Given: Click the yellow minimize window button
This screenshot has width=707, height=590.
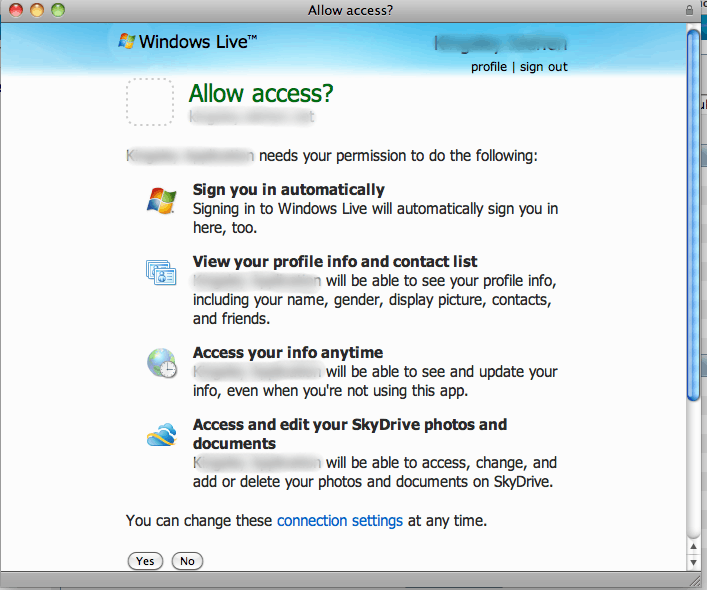Looking at the screenshot, I should [x=37, y=10].
